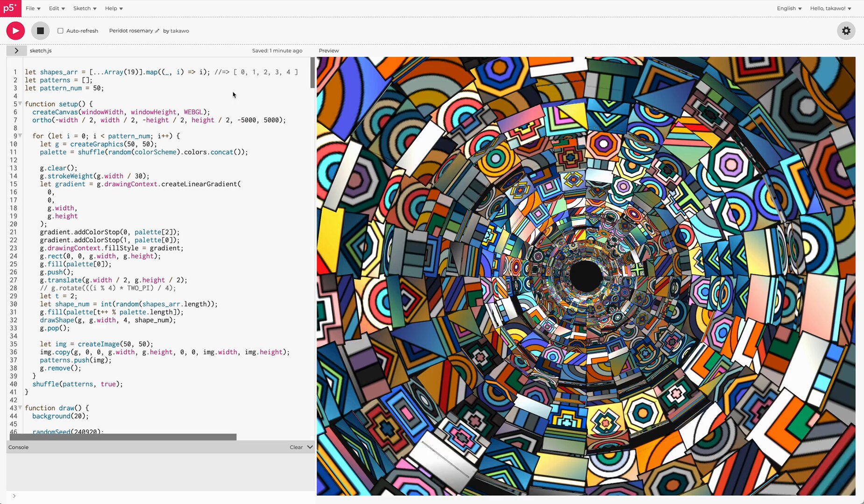This screenshot has width=864, height=504.
Task: Click the "Saved: 1 minute ago" status
Action: click(277, 50)
